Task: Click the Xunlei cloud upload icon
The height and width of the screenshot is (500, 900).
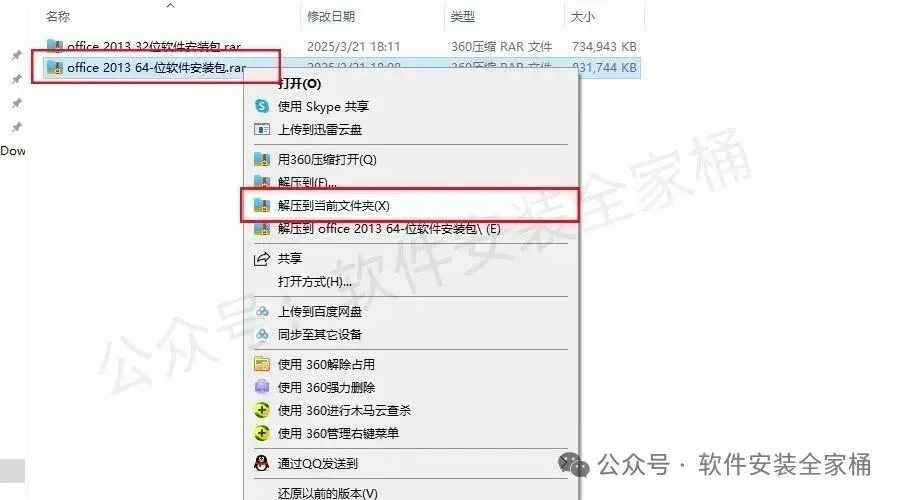Action: [262, 130]
